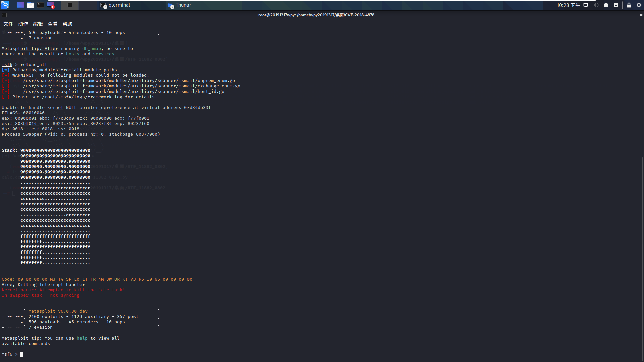Open the Kali applications menu
Screen dimensions: 644x362
click(5, 5)
